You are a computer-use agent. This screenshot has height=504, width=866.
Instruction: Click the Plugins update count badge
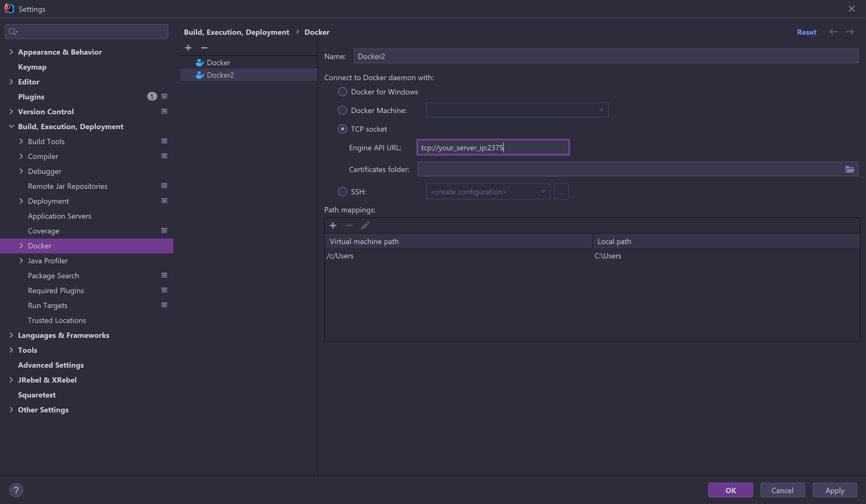click(152, 97)
